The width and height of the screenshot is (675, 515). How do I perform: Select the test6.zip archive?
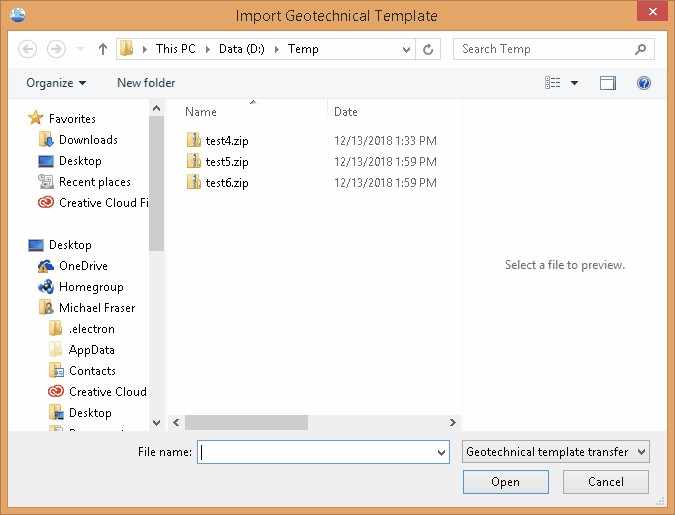(x=226, y=183)
